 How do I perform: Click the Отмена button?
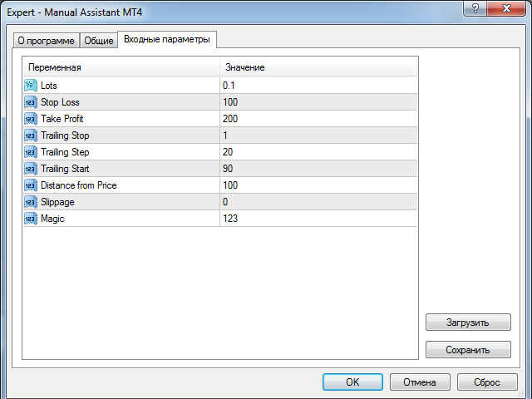(x=420, y=382)
